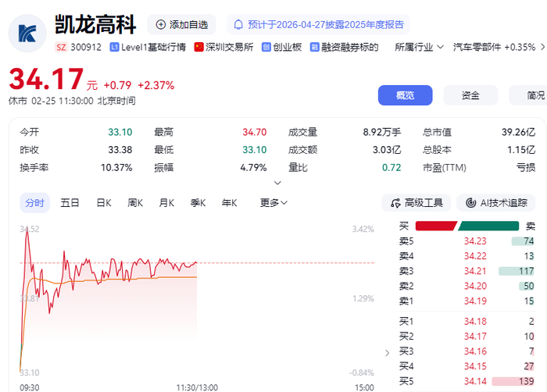Click 成交量 value 8.92万手
Image resolution: width=547 pixels, height=392 pixels.
[382, 132]
